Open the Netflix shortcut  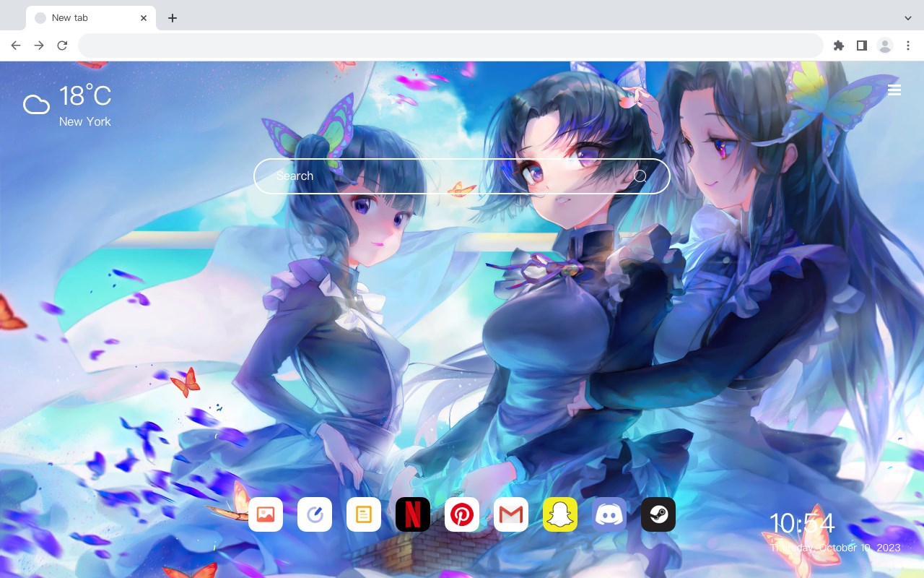tap(413, 514)
